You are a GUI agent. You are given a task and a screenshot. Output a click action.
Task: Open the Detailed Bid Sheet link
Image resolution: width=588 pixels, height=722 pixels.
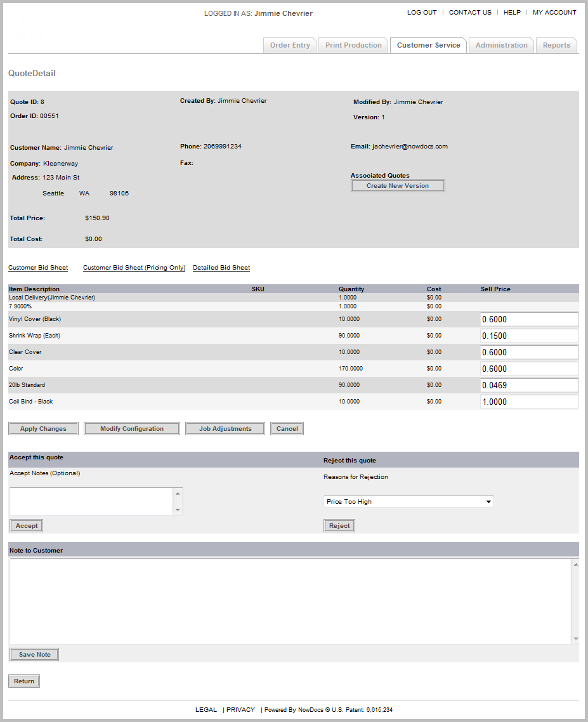pyautogui.click(x=221, y=268)
